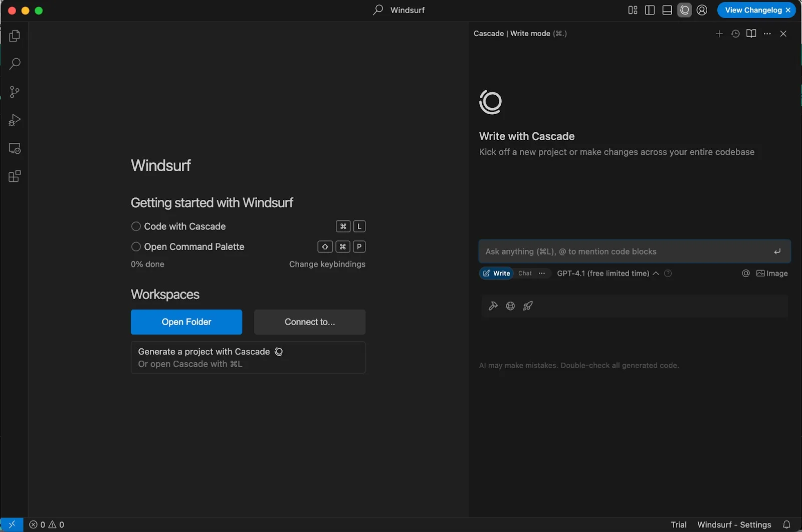The width and height of the screenshot is (802, 532).
Task: Click the rocket icon below the chat input
Action: pos(527,306)
